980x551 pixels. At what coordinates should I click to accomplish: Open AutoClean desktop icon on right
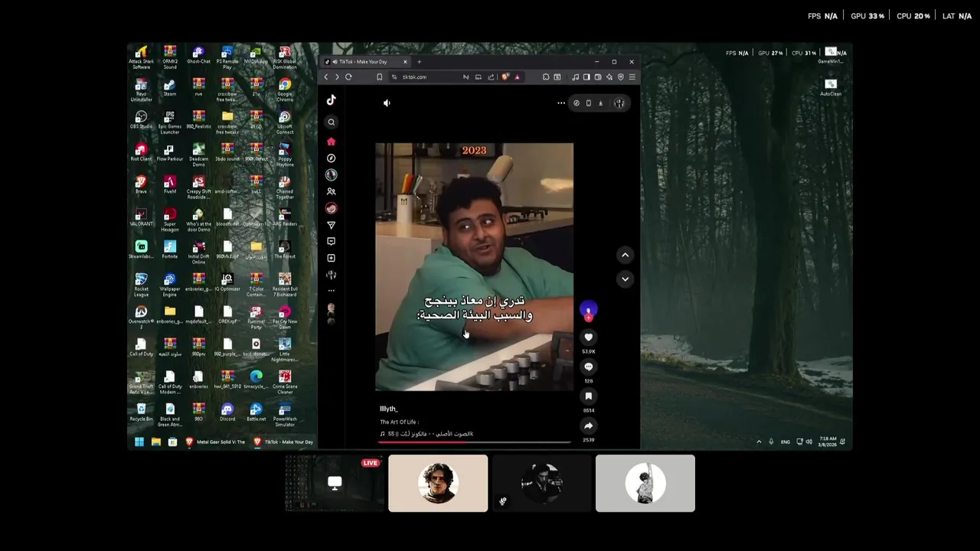click(831, 87)
